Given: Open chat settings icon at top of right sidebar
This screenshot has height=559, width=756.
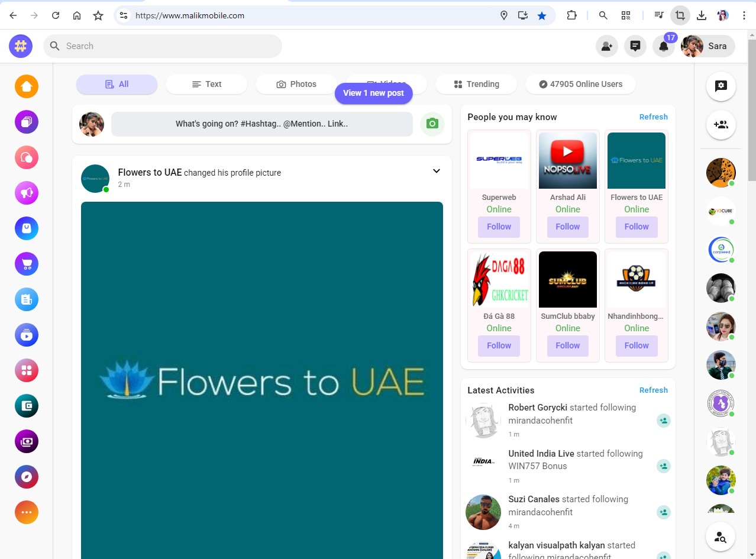Looking at the screenshot, I should (x=721, y=86).
